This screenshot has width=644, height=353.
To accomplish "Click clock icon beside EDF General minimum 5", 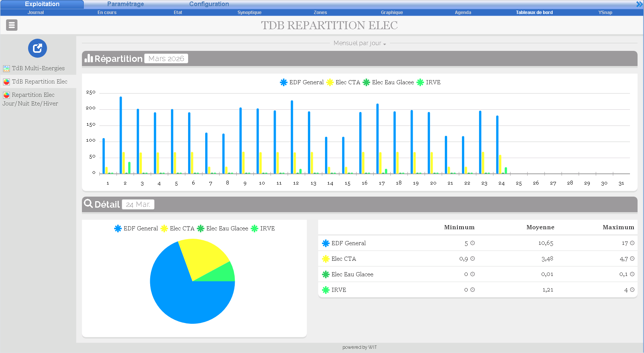I will click(473, 243).
